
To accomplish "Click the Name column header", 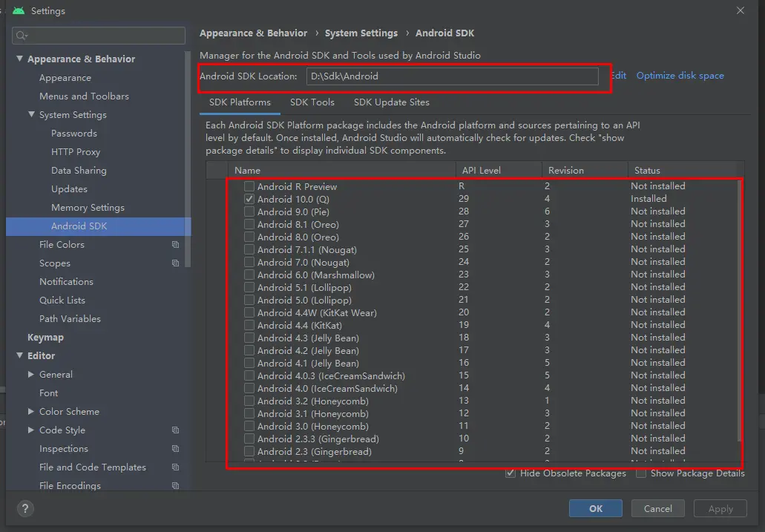I will coord(342,171).
